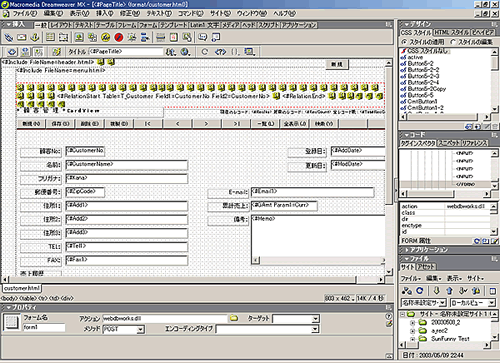Expand the 20000508_2 folder

click(412, 322)
